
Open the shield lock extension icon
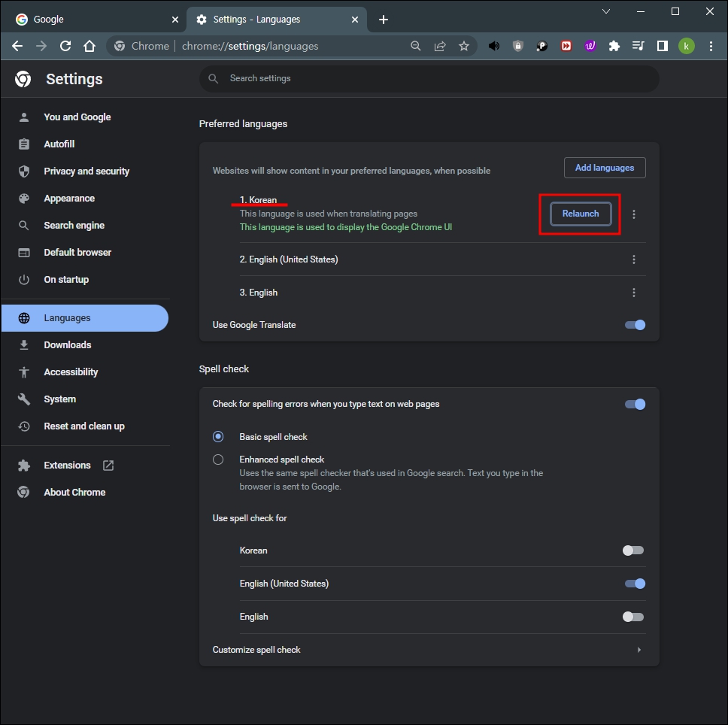pos(518,46)
